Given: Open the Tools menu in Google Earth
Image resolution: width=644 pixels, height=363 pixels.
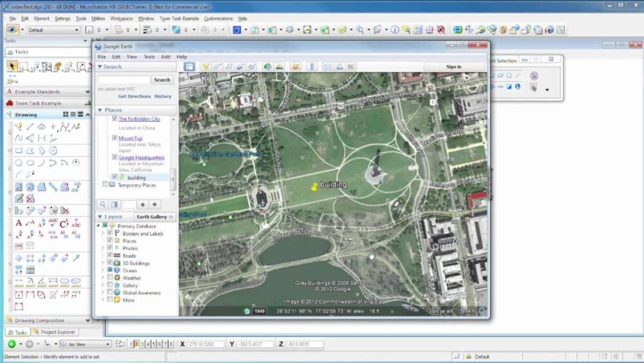Looking at the screenshot, I should click(149, 57).
